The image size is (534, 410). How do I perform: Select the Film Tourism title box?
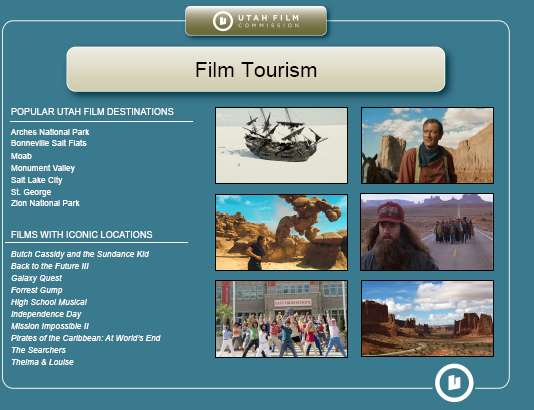pos(256,69)
